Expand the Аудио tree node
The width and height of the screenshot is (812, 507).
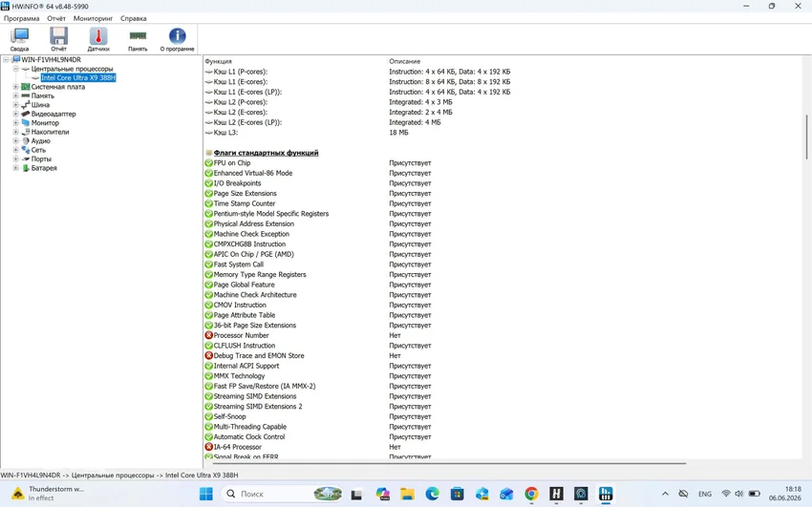click(15, 140)
